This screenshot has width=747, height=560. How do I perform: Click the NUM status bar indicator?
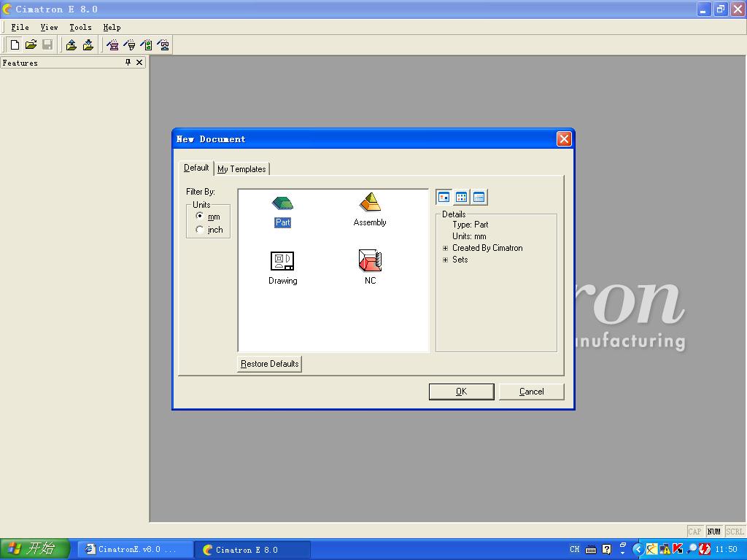coord(713,532)
